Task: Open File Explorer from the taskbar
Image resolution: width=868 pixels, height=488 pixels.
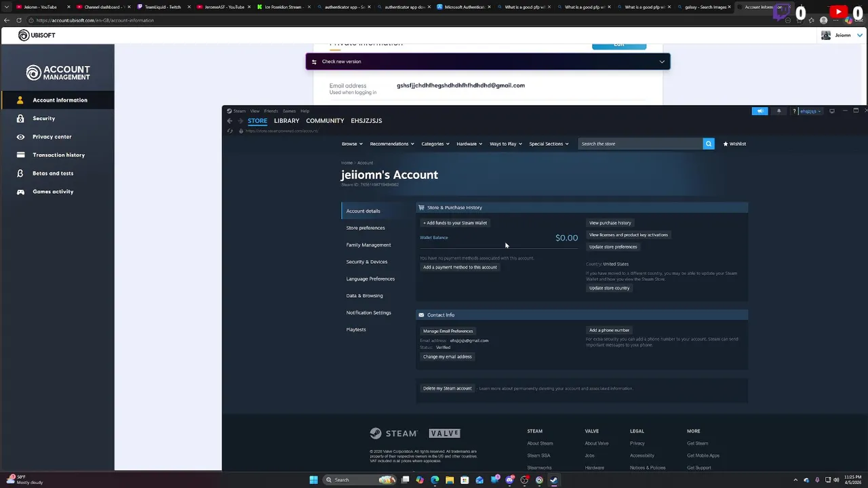Action: (450, 480)
